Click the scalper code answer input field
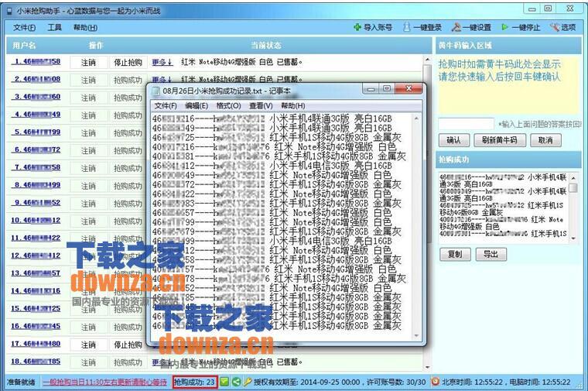The width and height of the screenshot is (588, 391). [x=466, y=123]
